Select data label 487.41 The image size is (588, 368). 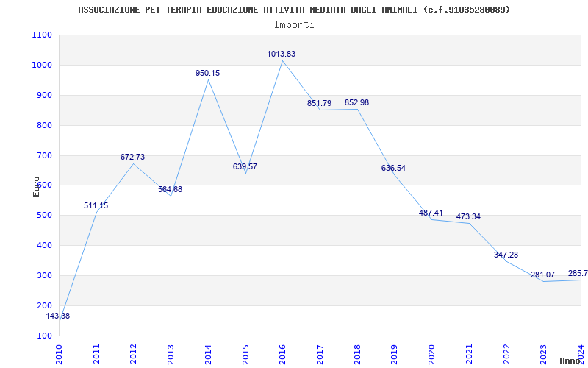click(431, 213)
